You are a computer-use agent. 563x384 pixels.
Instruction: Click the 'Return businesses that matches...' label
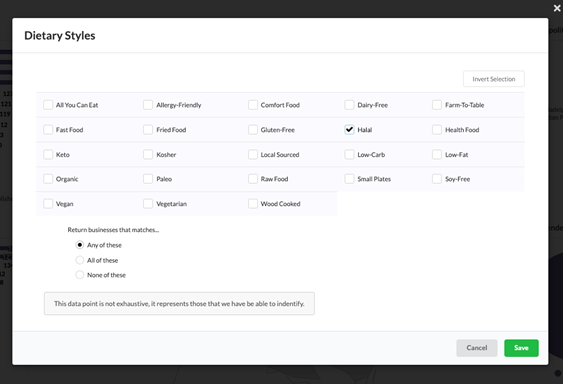pyautogui.click(x=113, y=230)
